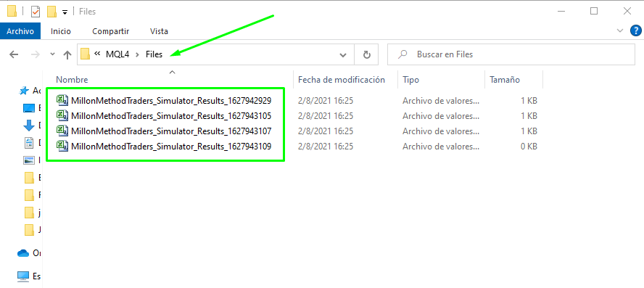Click the Properties quick access toolbar icon
Screen dimensions: 644x288
tap(36, 12)
